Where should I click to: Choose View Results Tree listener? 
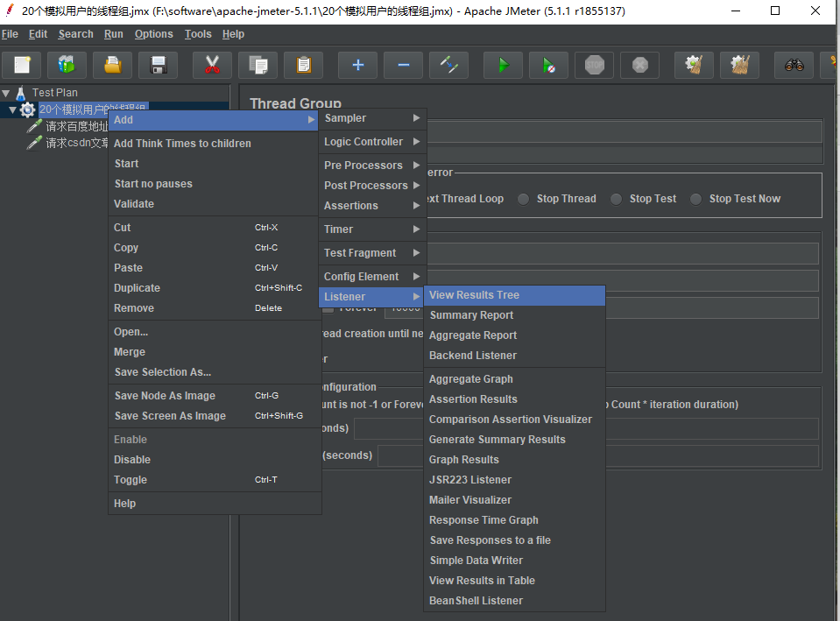(514, 295)
